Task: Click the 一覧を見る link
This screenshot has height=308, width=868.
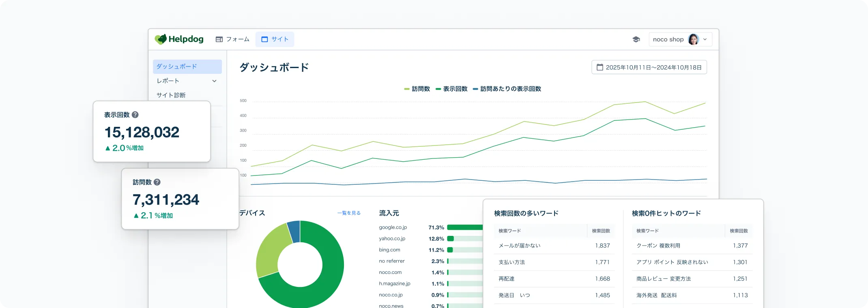Action: 349,213
